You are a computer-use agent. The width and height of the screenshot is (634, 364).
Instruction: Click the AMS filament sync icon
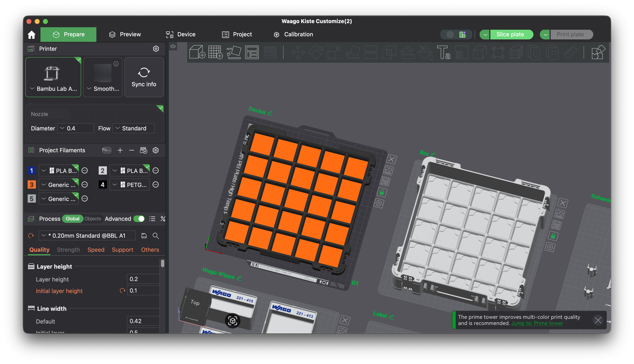pyautogui.click(x=143, y=150)
